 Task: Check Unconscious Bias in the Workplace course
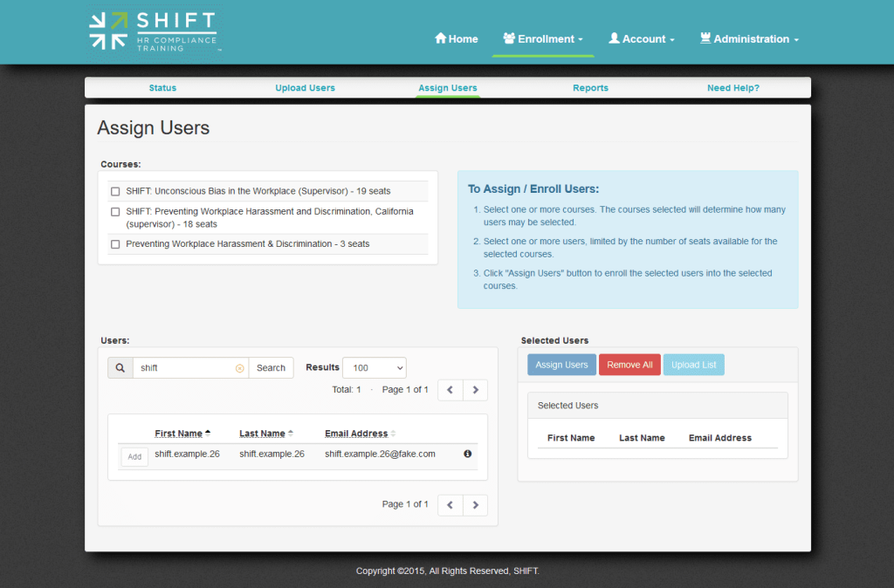coord(115,192)
